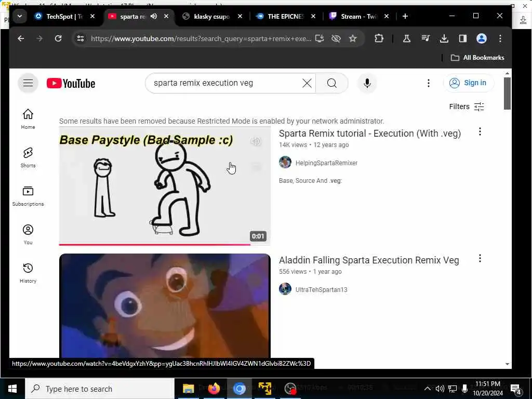Open a new browser tab

pyautogui.click(x=405, y=16)
